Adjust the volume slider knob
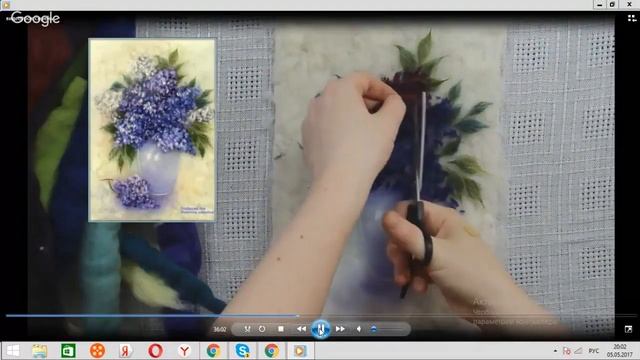This screenshot has width=640, height=360. pos(373,329)
